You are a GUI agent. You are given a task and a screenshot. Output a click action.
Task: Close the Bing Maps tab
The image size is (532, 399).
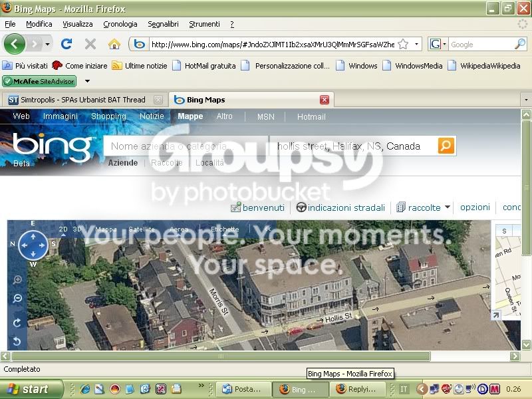[x=325, y=100]
